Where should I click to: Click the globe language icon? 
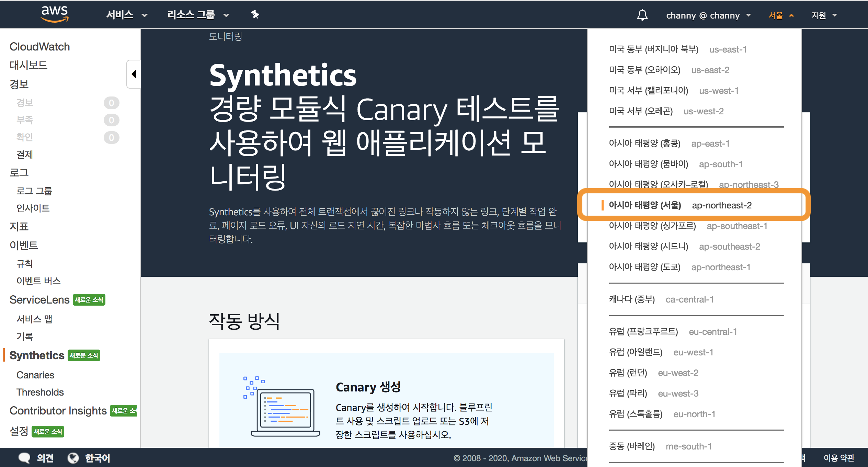[73, 458]
